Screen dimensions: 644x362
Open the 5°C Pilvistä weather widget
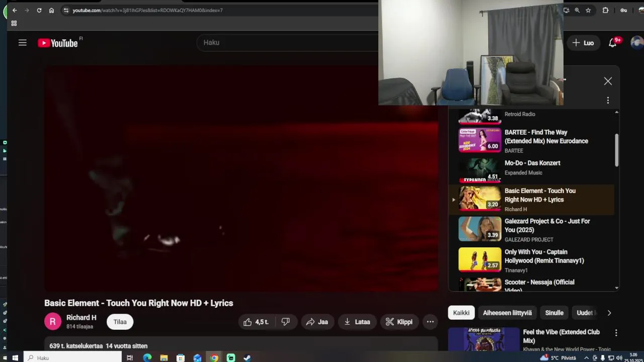coord(558,358)
